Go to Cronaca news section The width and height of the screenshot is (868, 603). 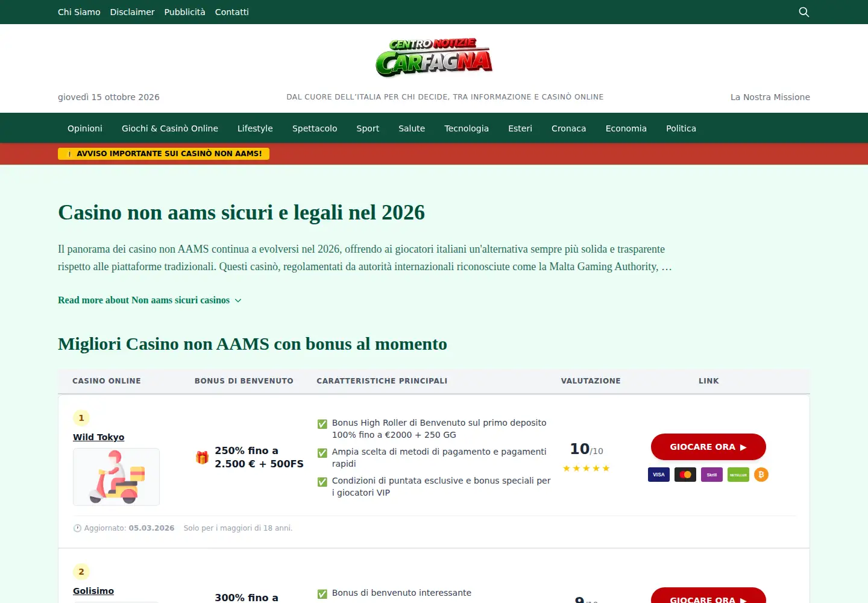568,128
